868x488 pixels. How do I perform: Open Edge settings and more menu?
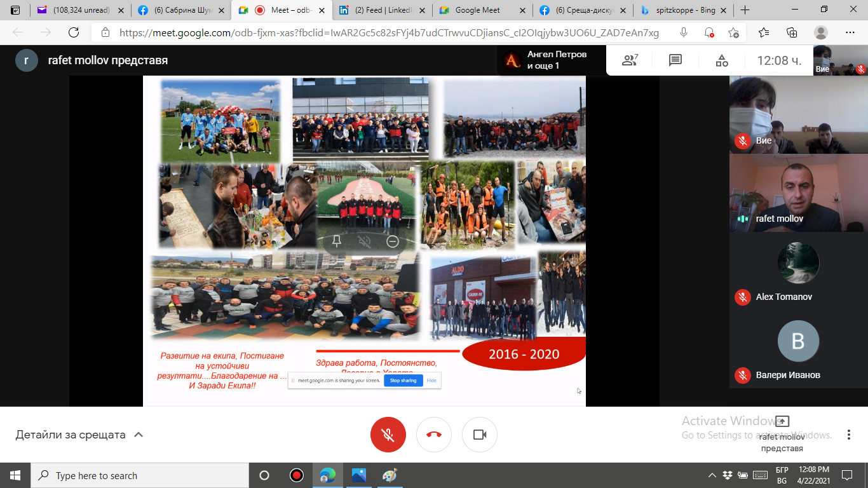(850, 32)
